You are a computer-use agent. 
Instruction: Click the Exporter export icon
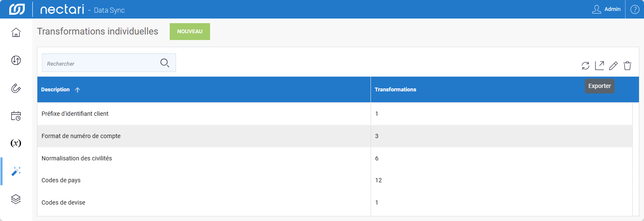tap(599, 66)
